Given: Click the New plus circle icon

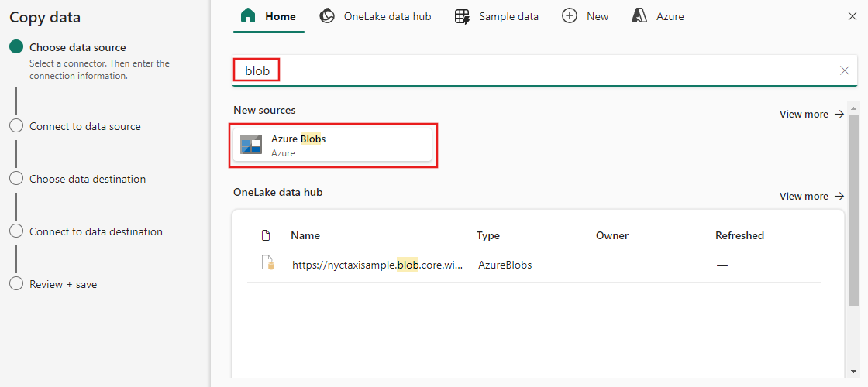Looking at the screenshot, I should 569,16.
